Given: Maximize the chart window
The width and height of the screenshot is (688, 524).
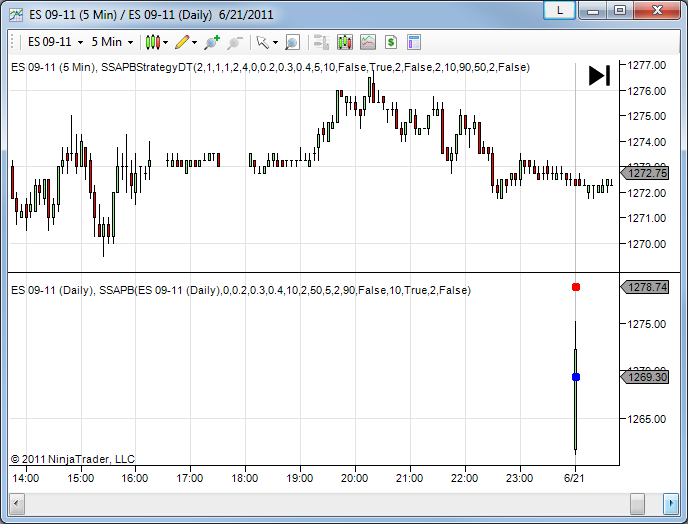Looking at the screenshot, I should pos(620,10).
